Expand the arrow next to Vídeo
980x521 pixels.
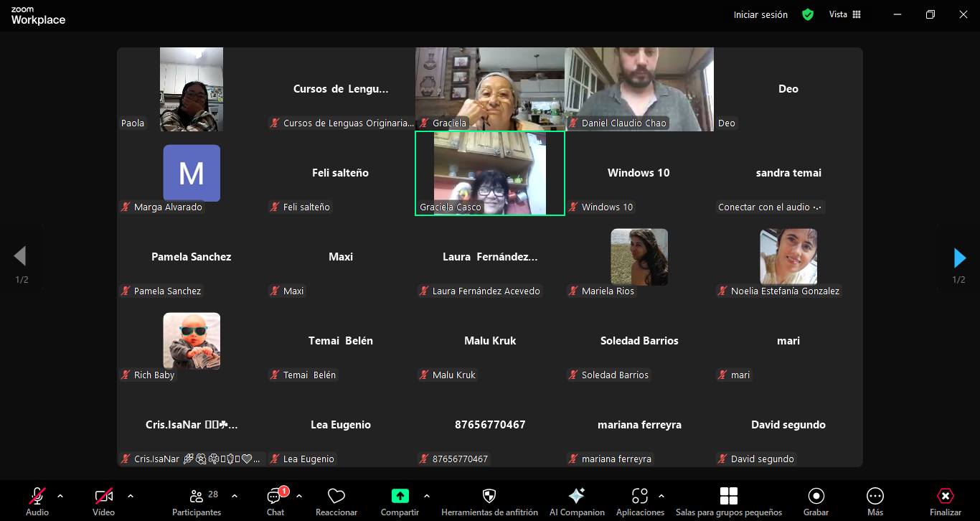click(x=130, y=496)
